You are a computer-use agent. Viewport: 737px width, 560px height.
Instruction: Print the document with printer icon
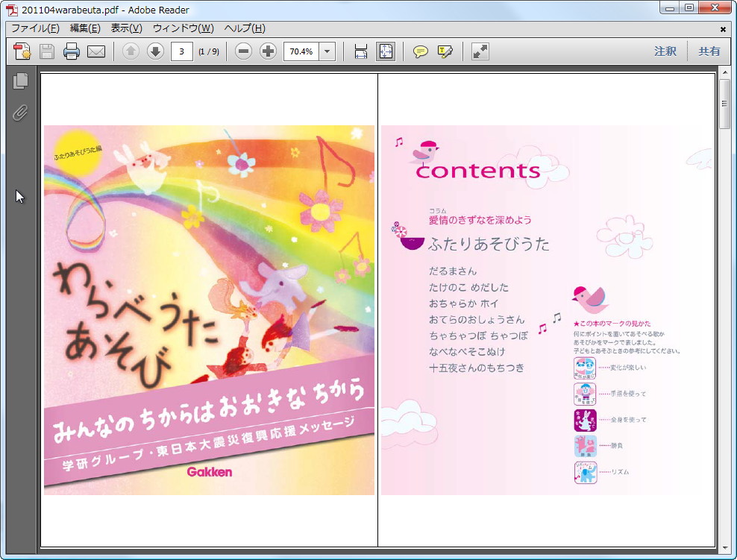tap(72, 51)
